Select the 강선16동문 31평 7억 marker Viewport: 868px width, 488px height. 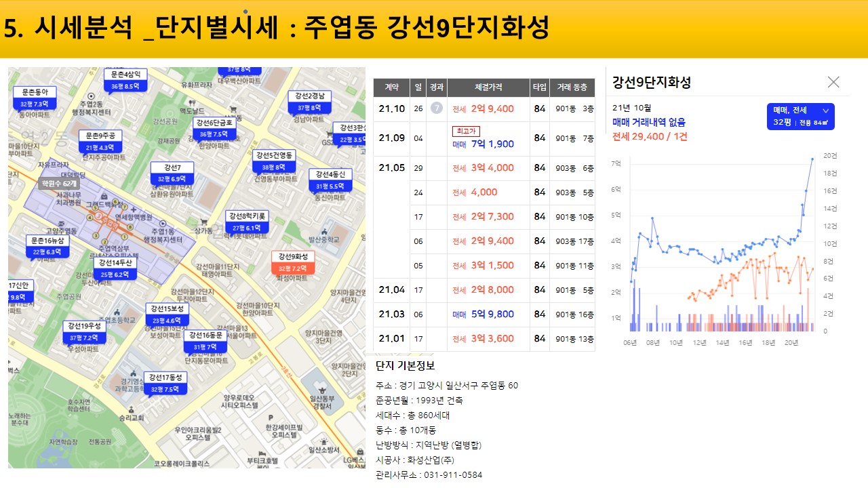pyautogui.click(x=205, y=341)
